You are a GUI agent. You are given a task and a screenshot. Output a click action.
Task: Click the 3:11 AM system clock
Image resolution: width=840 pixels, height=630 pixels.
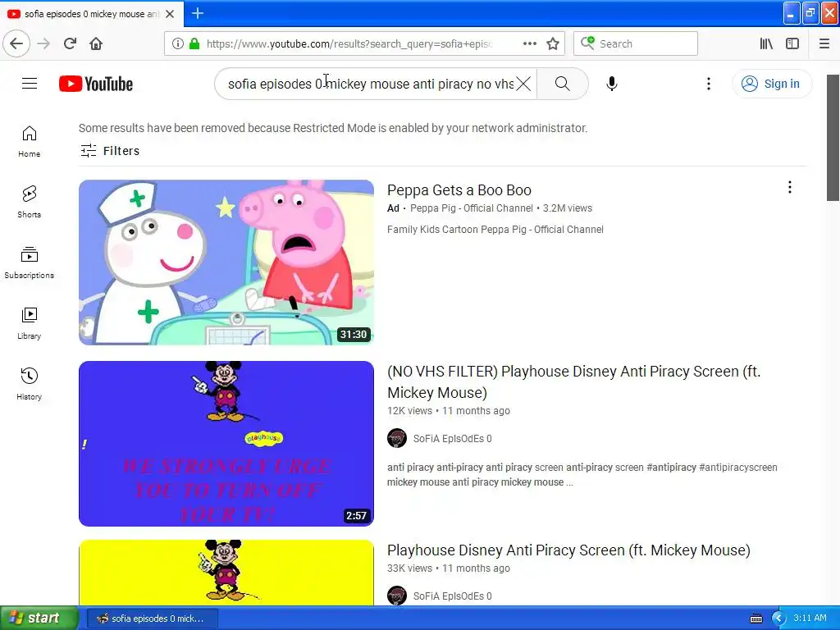click(810, 618)
